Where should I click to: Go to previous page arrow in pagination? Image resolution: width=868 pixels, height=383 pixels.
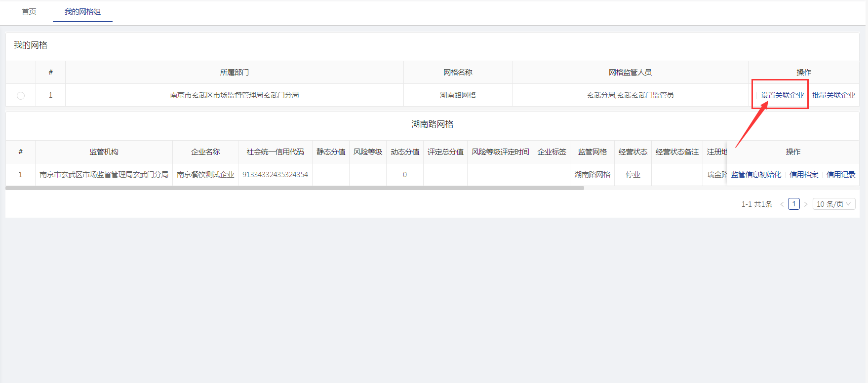coord(782,204)
